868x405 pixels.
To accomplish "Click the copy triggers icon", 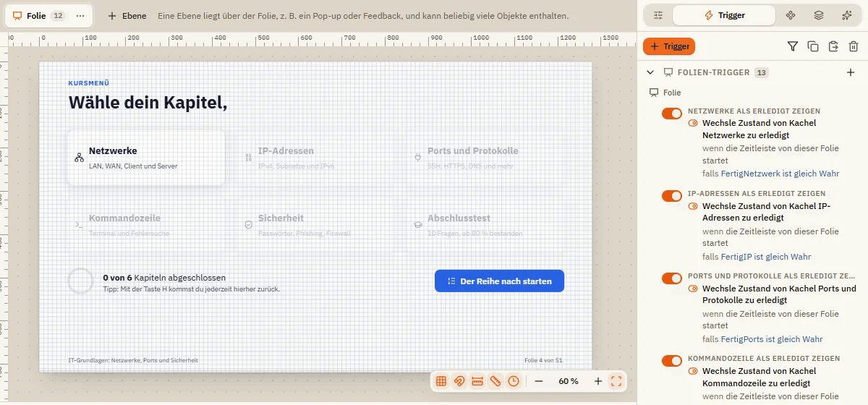I will coord(813,46).
